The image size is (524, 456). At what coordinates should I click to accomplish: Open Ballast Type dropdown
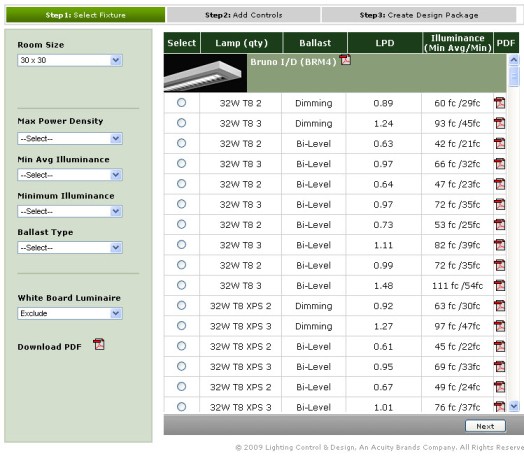point(70,248)
